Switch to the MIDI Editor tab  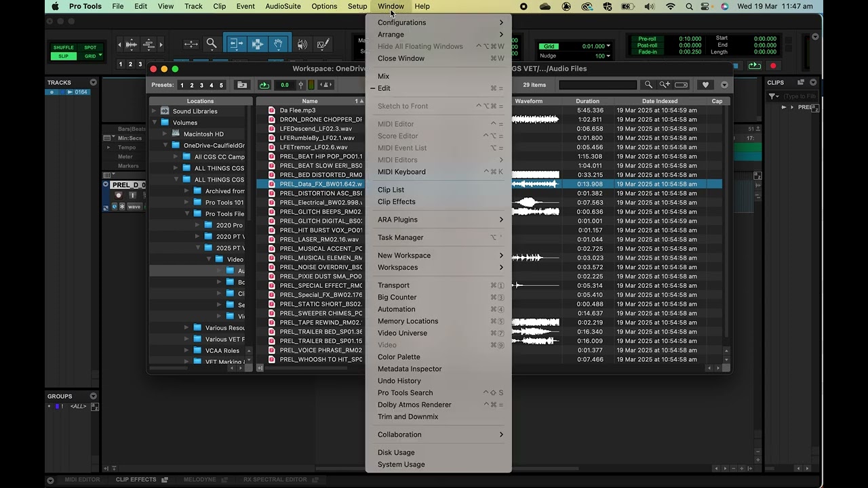tap(82, 480)
